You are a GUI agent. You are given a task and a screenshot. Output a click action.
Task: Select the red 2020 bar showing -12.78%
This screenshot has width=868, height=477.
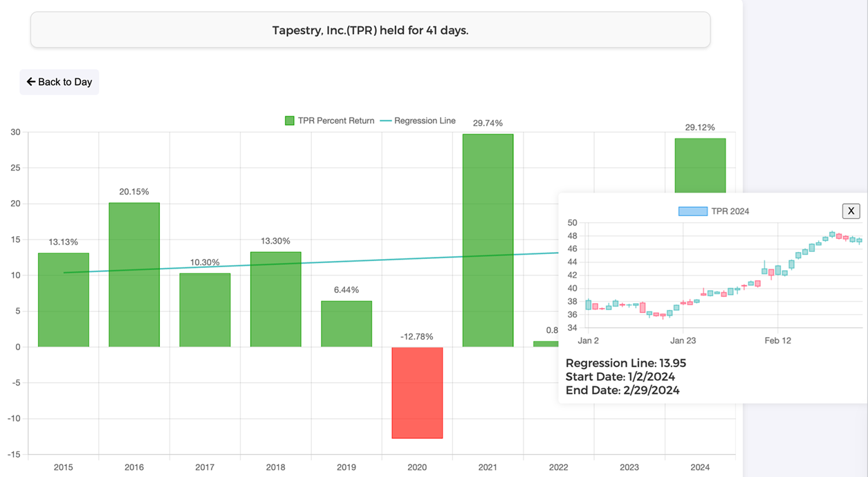click(417, 393)
